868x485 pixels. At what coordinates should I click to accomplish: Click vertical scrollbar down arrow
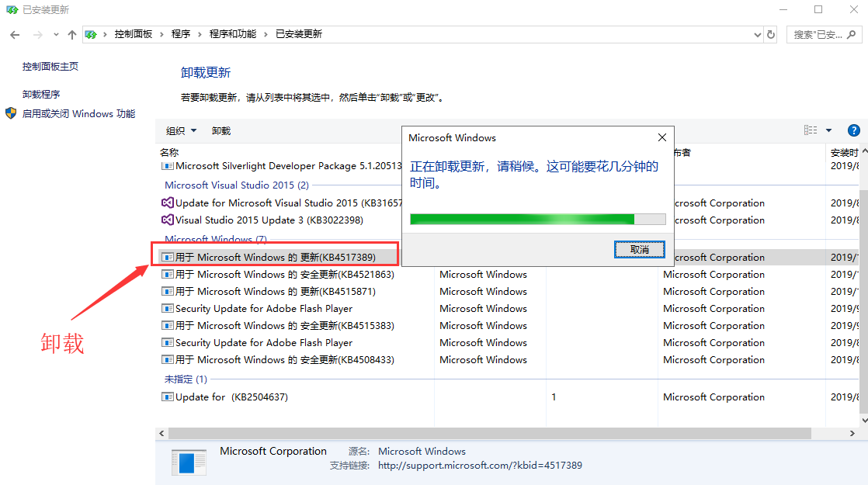pos(864,421)
